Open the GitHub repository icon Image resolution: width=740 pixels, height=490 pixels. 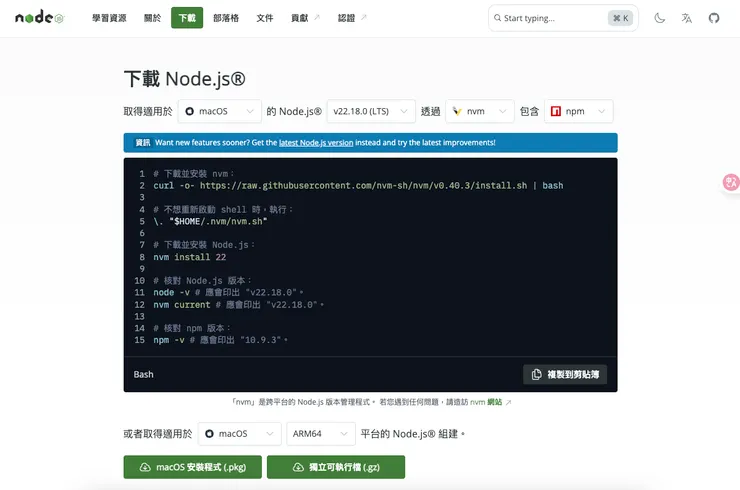coord(714,18)
